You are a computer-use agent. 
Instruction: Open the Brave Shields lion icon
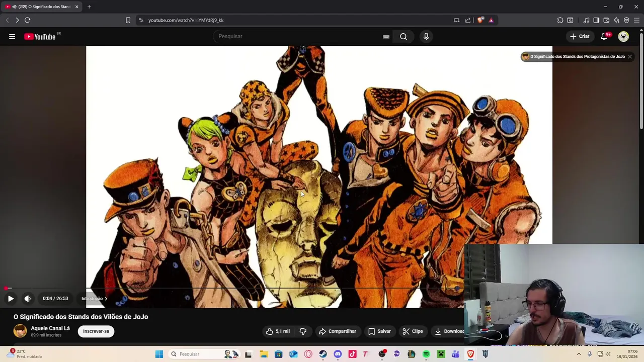pyautogui.click(x=480, y=20)
